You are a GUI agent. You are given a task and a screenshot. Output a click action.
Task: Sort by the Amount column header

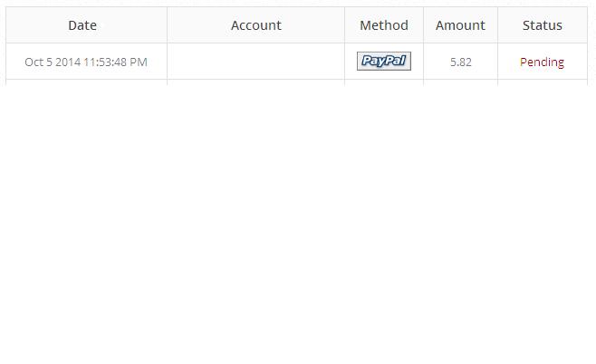tap(460, 25)
